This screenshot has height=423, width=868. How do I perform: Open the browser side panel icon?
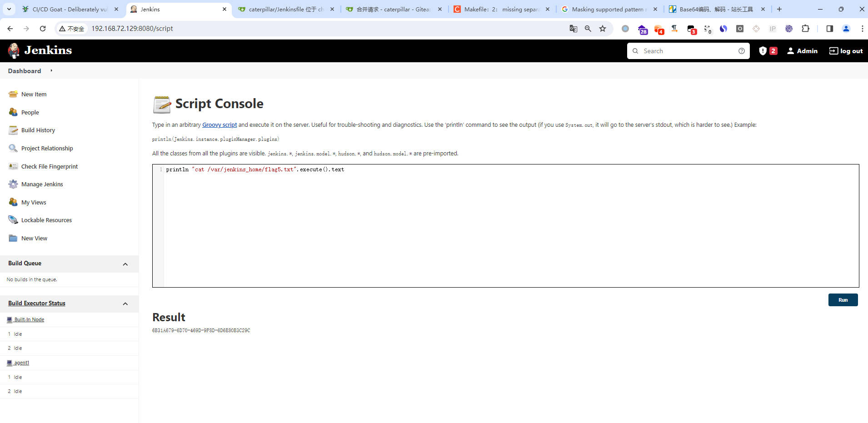click(830, 29)
